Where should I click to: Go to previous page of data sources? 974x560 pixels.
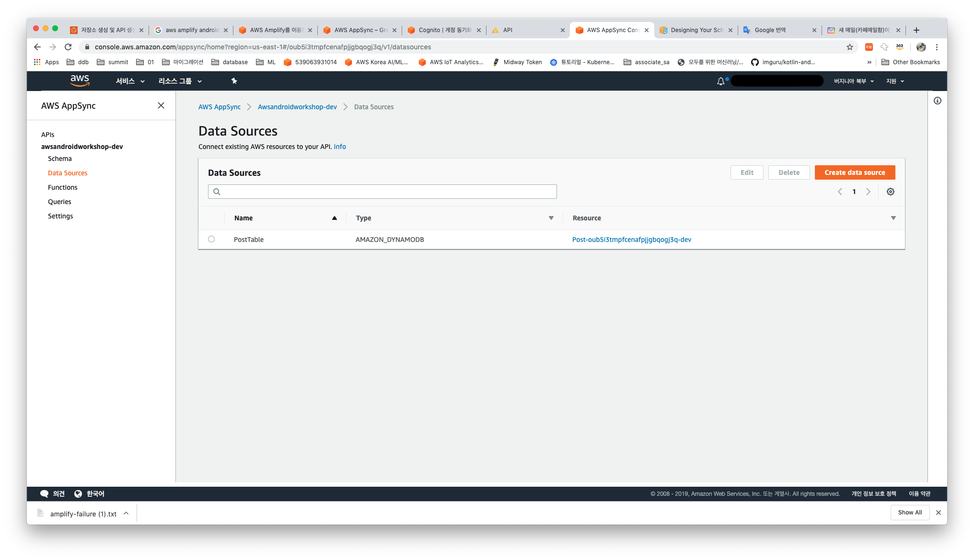840,192
